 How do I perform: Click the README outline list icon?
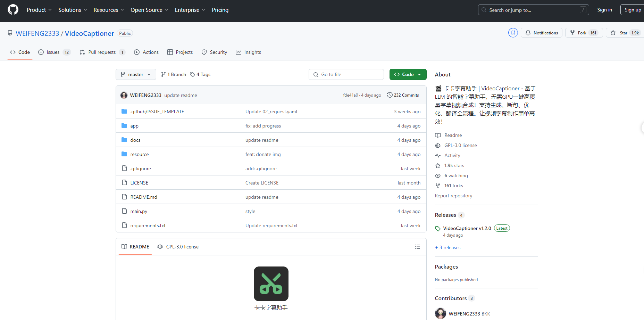(x=417, y=247)
